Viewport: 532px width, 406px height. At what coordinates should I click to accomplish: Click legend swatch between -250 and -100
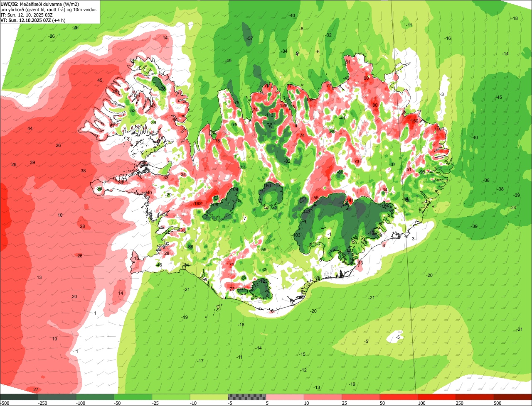[x=57, y=397]
